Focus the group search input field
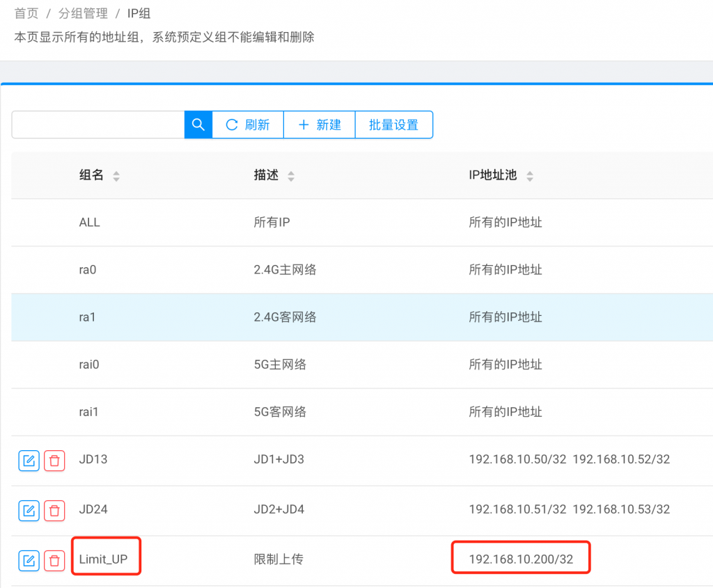 [x=97, y=125]
